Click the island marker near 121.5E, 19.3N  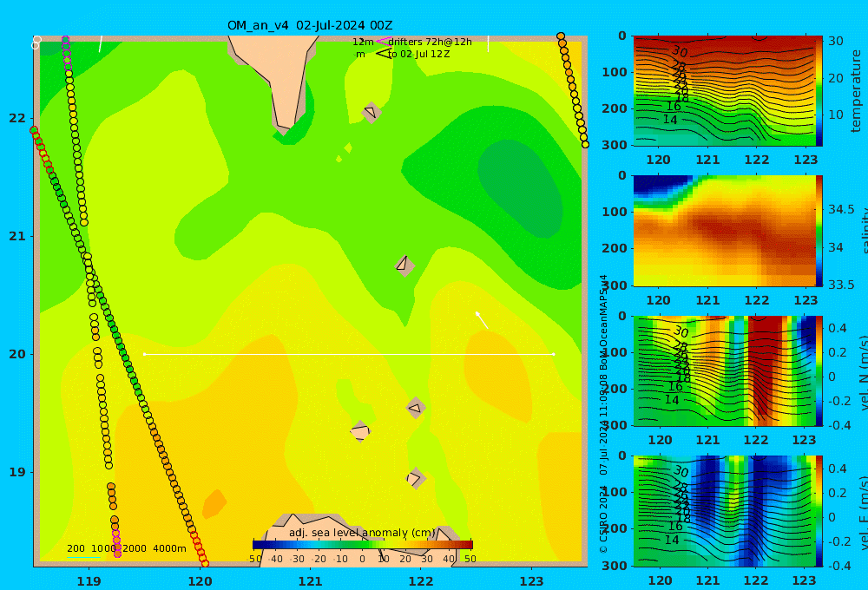tap(360, 431)
